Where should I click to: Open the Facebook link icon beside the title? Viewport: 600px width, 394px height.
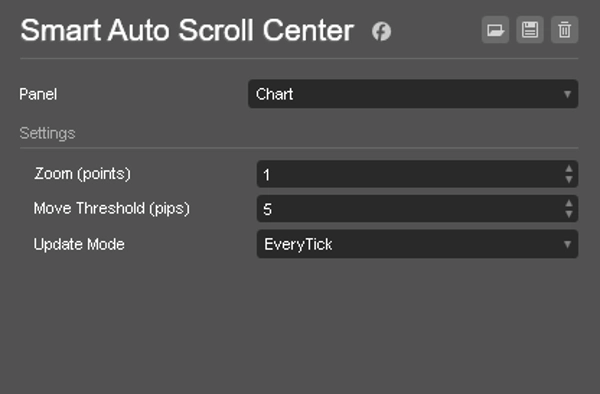pyautogui.click(x=382, y=31)
